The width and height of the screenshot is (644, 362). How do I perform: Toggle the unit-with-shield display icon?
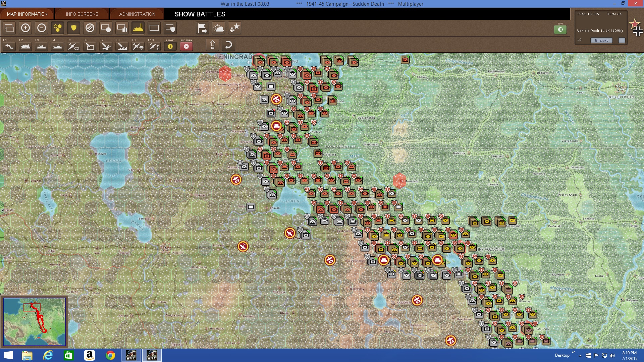[x=170, y=28]
